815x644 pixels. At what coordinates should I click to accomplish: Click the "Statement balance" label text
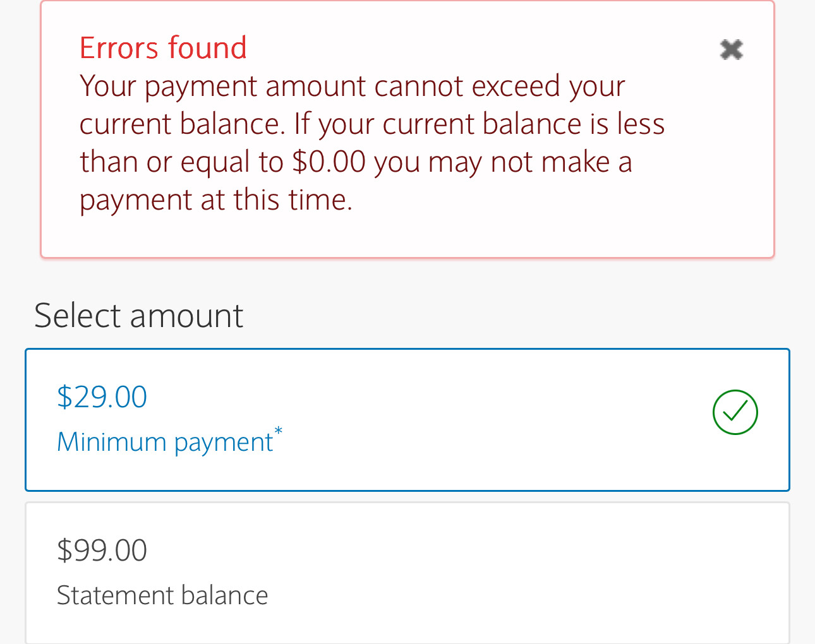[x=162, y=595]
